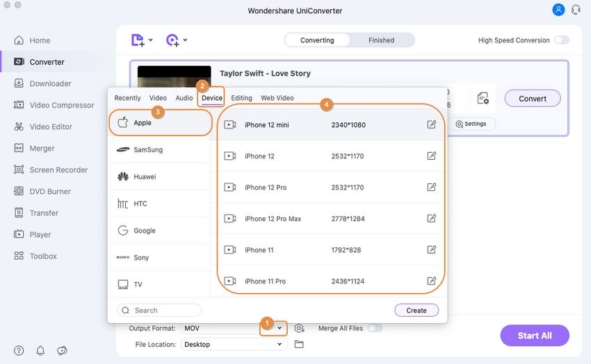591x364 pixels.
Task: Switch to the Video format tab
Action: coord(158,98)
